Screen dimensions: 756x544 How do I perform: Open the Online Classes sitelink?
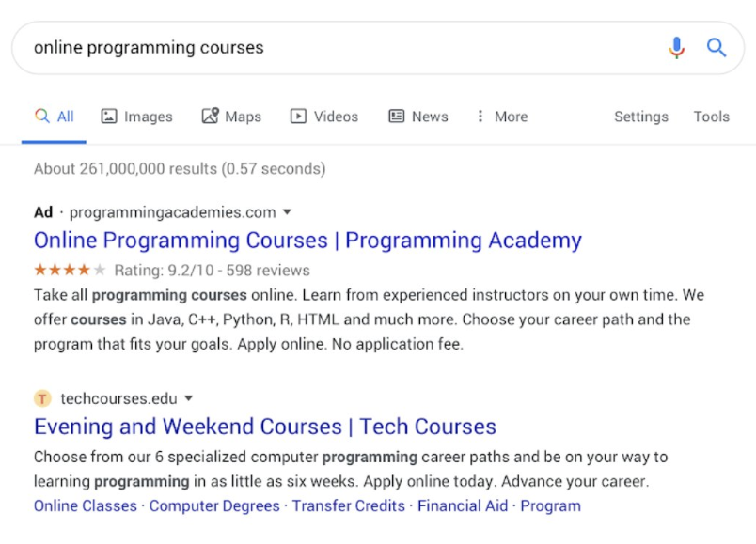click(86, 505)
